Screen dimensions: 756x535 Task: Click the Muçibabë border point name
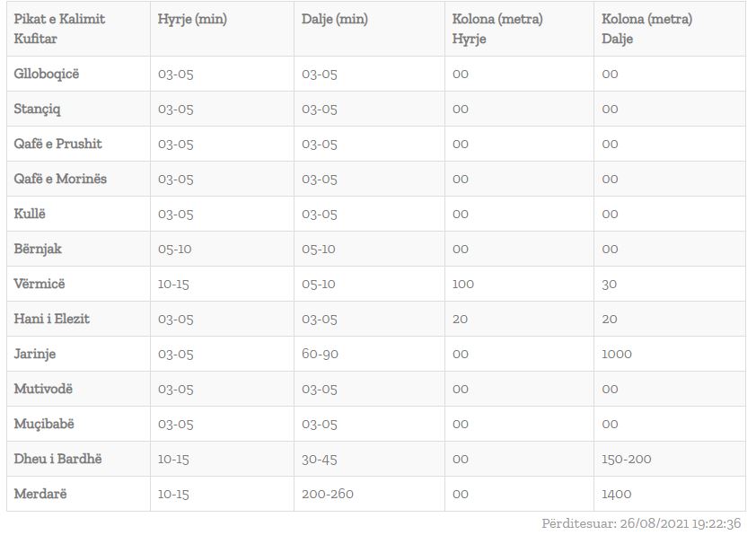(x=44, y=424)
